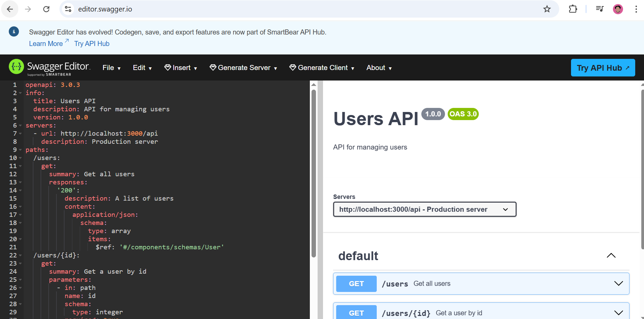Expand the GET /users operation chevron

coord(618,283)
